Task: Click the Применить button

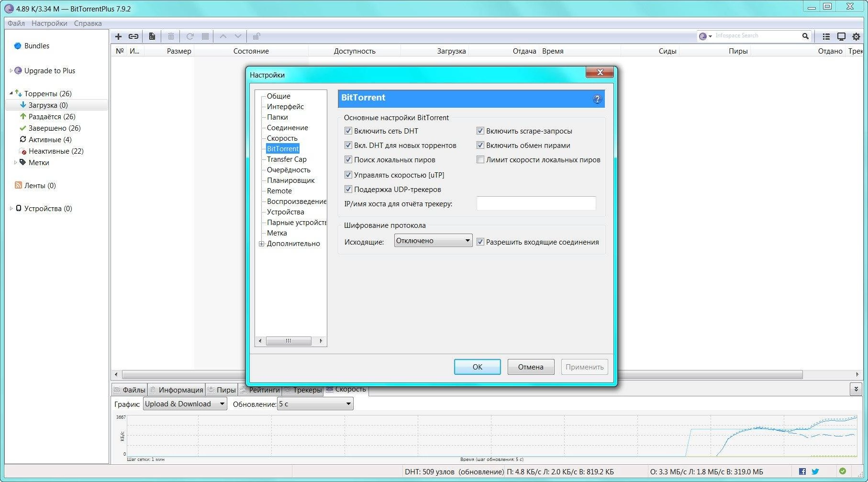Action: click(x=584, y=367)
